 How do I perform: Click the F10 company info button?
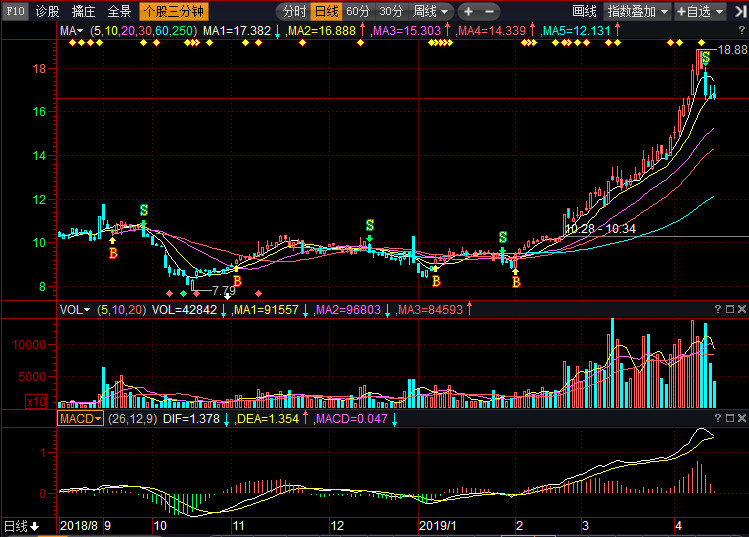click(x=14, y=11)
